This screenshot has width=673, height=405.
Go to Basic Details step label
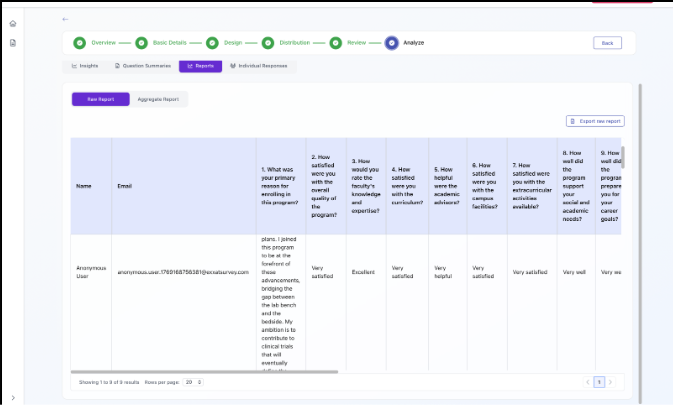click(170, 43)
